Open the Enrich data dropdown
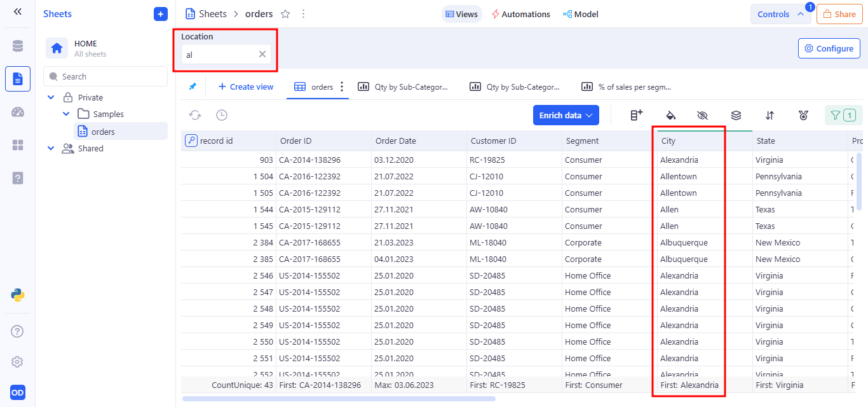 coord(566,115)
